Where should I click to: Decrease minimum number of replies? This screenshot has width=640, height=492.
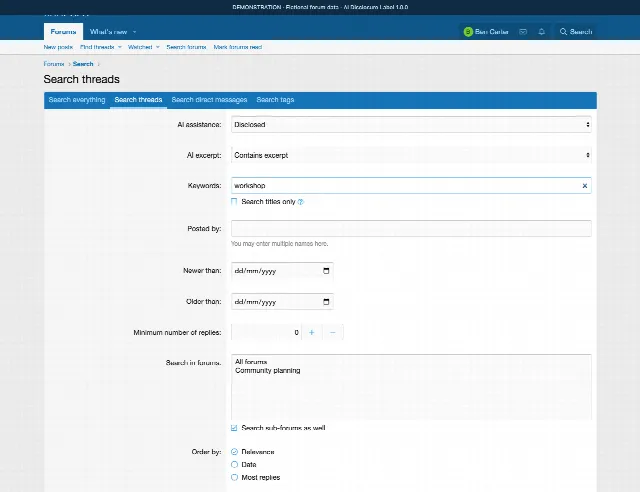tap(333, 332)
